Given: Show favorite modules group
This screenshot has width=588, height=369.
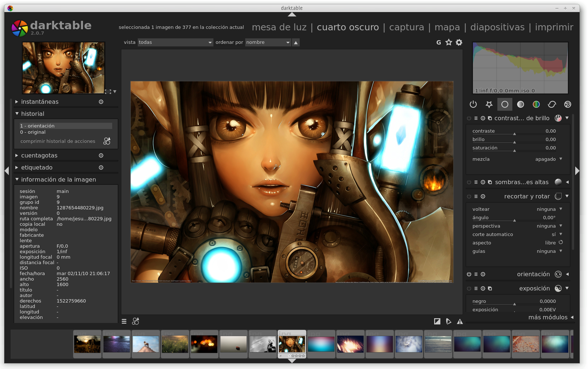Looking at the screenshot, I should coord(489,104).
